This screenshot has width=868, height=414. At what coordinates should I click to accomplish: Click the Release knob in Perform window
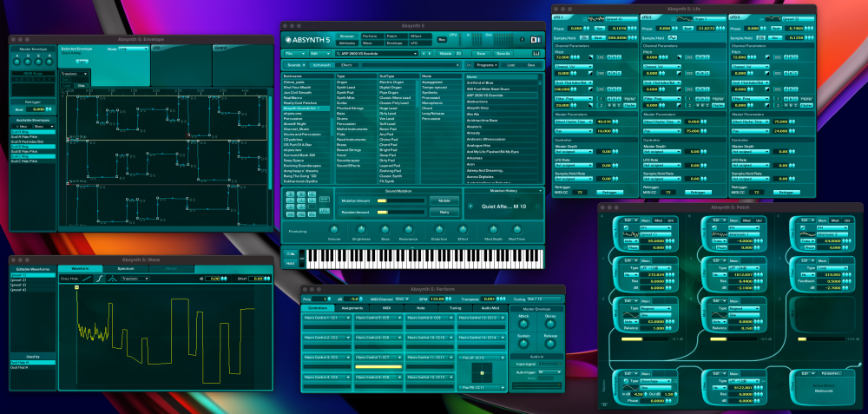[550, 343]
